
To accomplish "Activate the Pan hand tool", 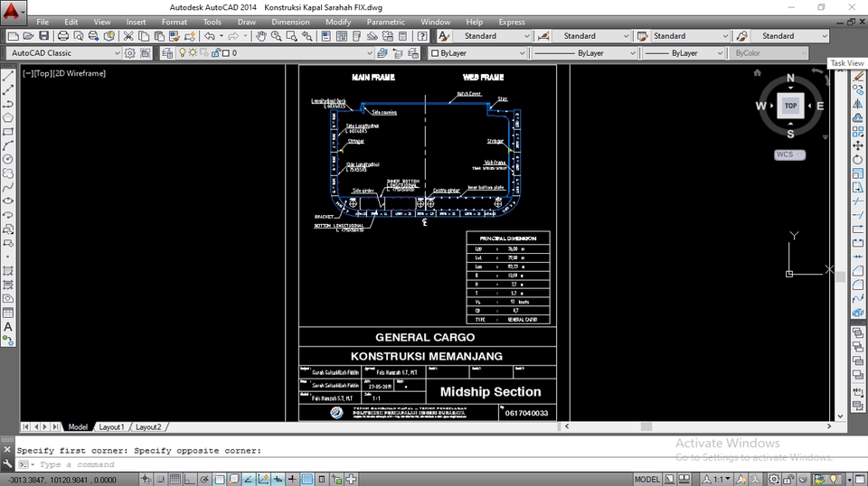I will tap(260, 36).
